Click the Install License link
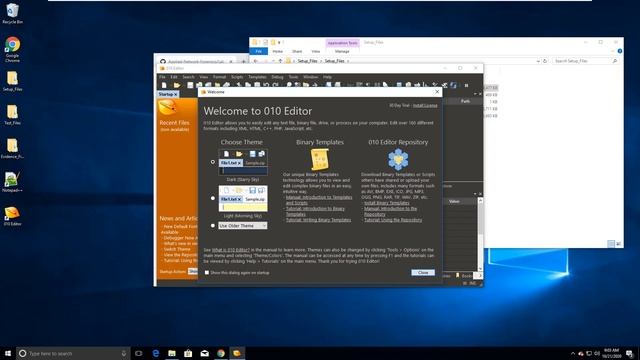 pos(425,105)
